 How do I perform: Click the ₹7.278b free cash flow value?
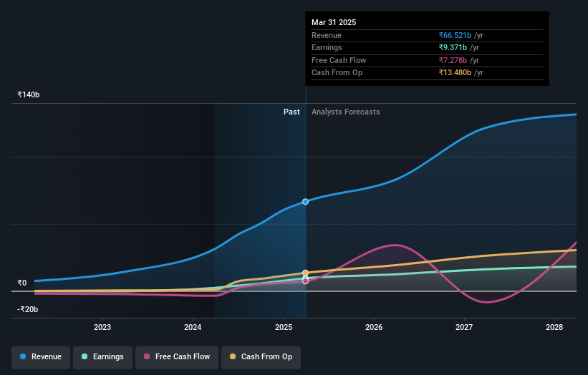tap(453, 60)
